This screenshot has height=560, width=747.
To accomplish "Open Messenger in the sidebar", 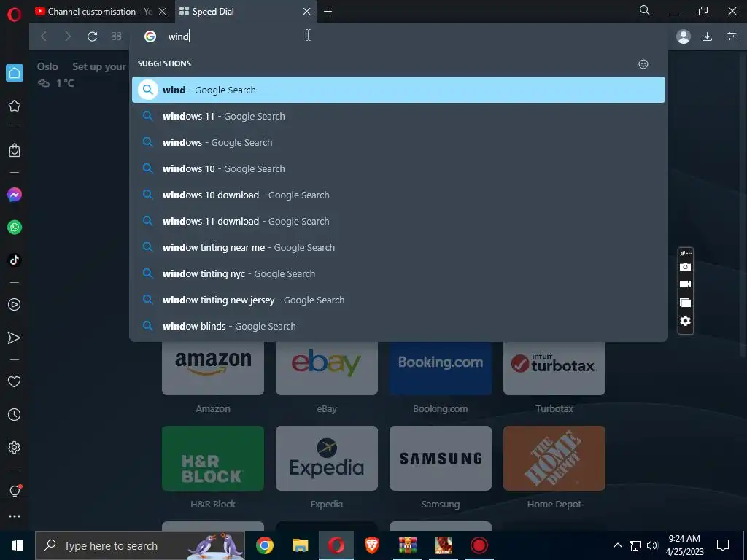I will (15, 195).
